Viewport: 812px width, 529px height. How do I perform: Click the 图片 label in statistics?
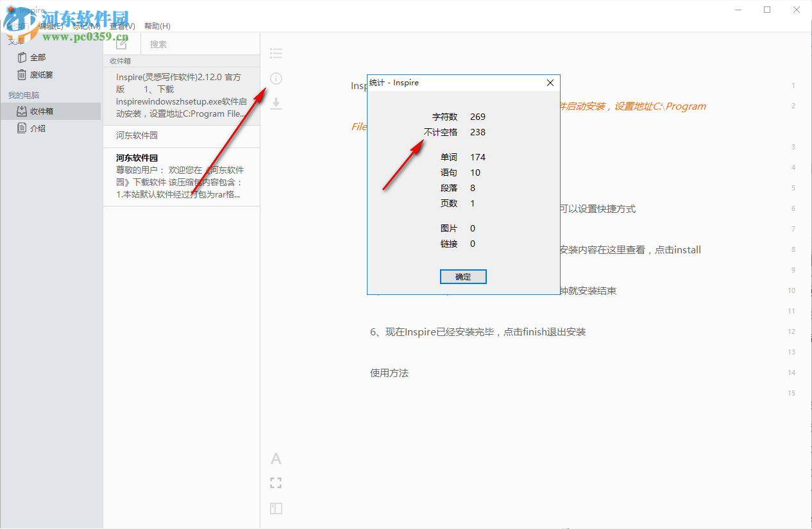point(449,228)
